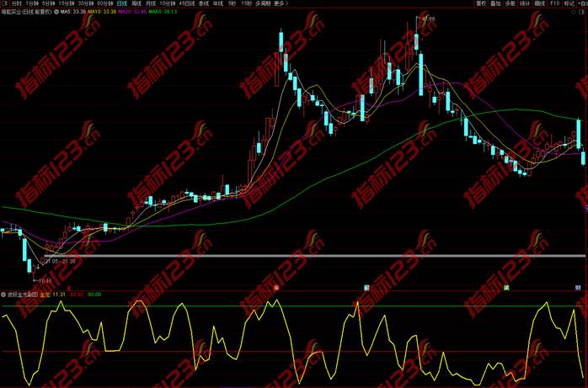Click the 金龙 11.31 indicator value
The width and height of the screenshot is (588, 388).
click(52, 295)
